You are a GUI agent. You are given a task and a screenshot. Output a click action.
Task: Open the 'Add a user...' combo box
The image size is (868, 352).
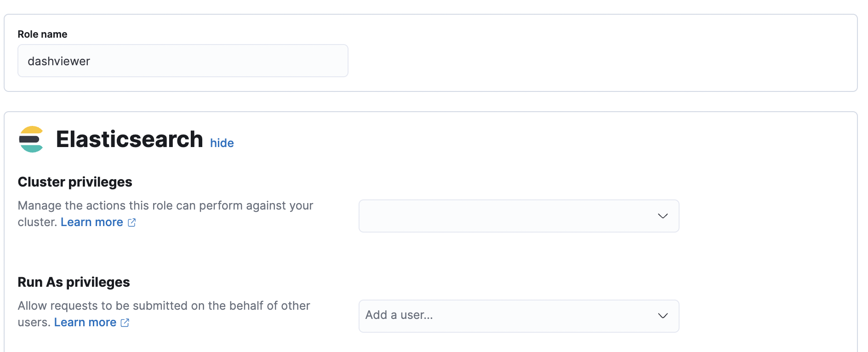pos(519,316)
